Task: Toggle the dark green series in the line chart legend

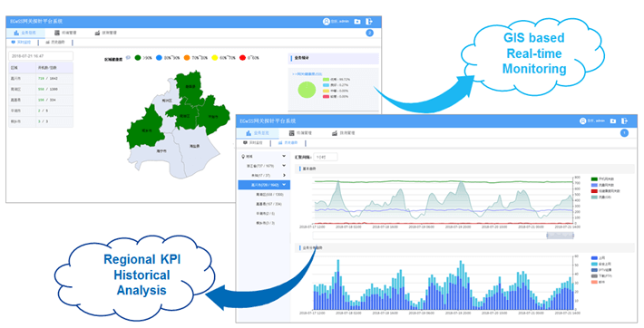Action: (594, 179)
